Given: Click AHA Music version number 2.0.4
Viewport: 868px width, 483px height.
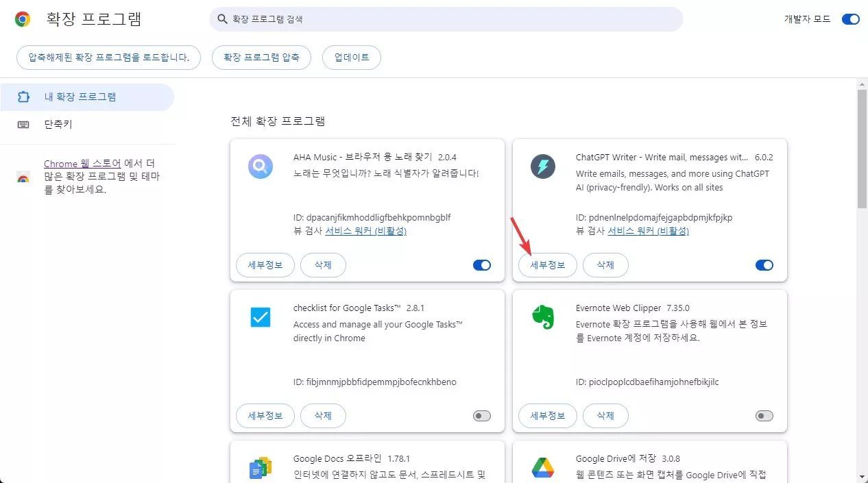Looking at the screenshot, I should pos(447,158).
